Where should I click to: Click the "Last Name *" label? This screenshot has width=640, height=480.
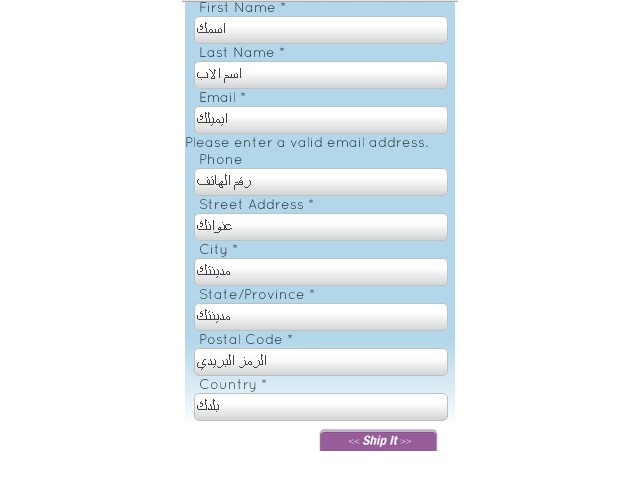coord(241,53)
